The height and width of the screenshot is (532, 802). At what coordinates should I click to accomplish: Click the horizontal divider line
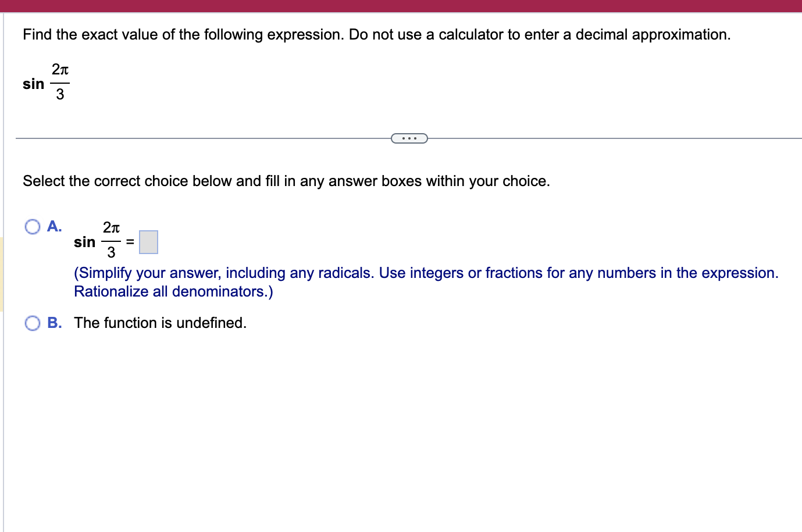[204, 138]
